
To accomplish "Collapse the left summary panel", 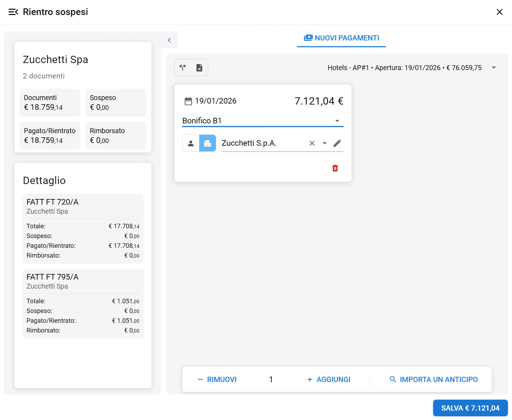I will pyautogui.click(x=169, y=40).
